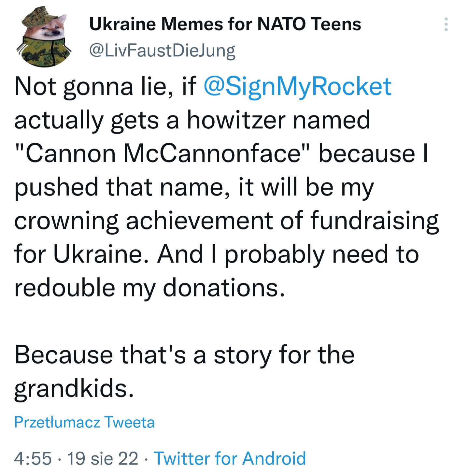Image resolution: width=469 pixels, height=476 pixels.
Task: Open the three-dot more options menu
Action: pos(446,24)
